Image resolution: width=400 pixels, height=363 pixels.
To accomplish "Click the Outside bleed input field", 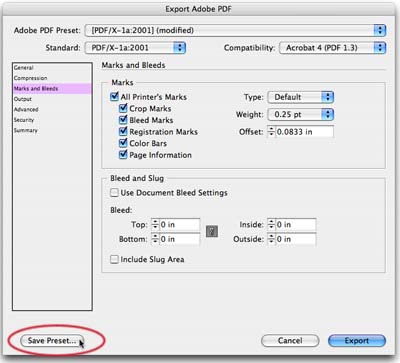I will (x=296, y=239).
